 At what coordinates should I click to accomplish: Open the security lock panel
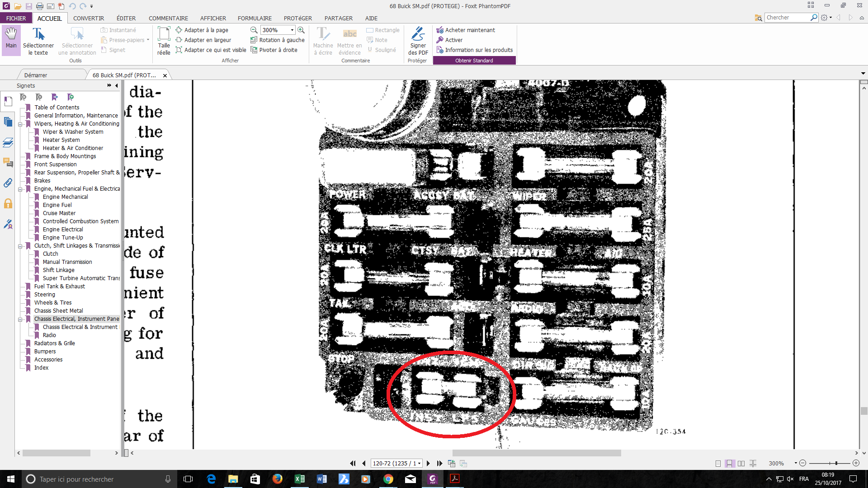(8, 204)
